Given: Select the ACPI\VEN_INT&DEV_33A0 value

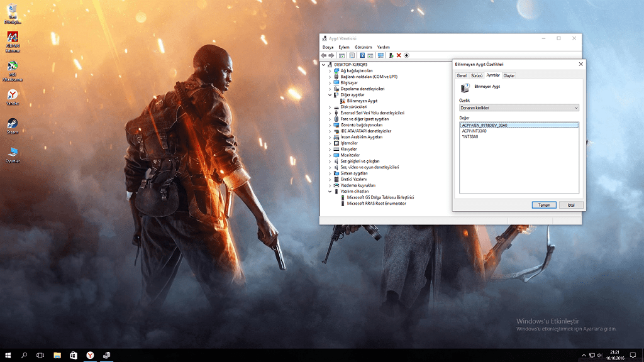Looking at the screenshot, I should (519, 125).
